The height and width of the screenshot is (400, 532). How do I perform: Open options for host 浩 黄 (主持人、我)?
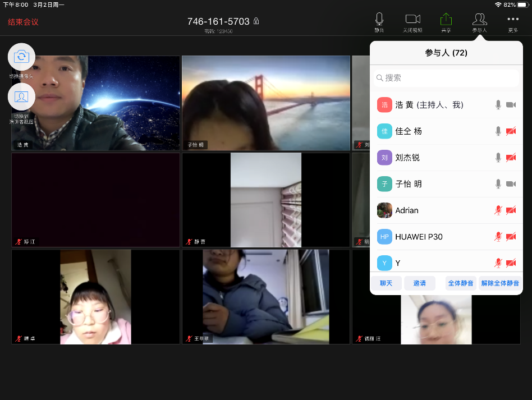coord(432,105)
